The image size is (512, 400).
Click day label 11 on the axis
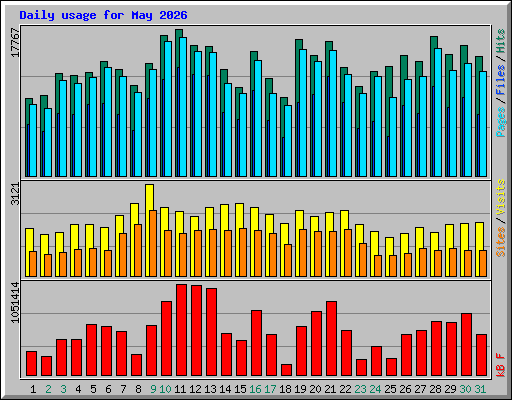point(180,389)
